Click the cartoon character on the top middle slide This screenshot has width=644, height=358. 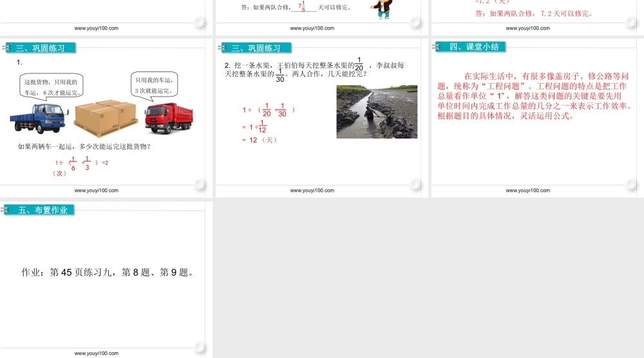[x=383, y=8]
